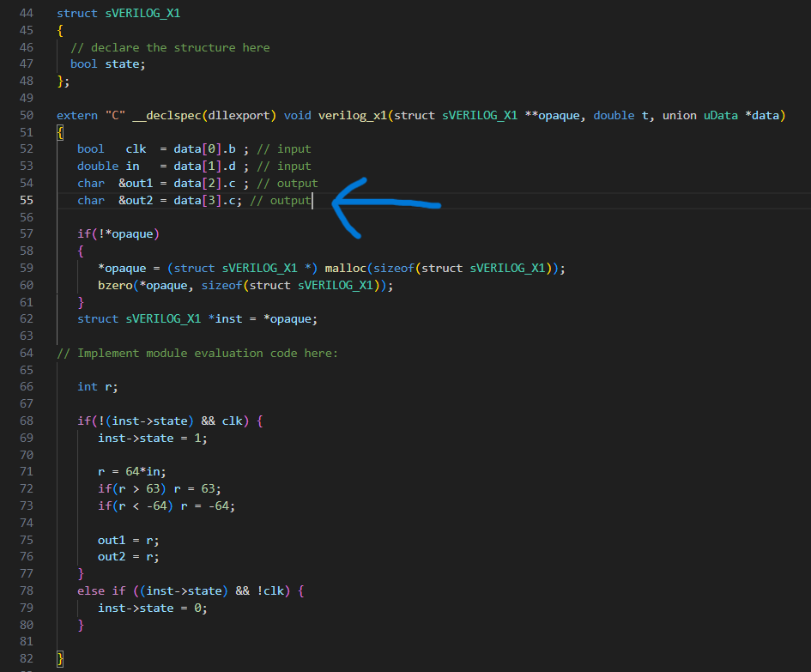Click comment 'Implement module evaluation code here:'
Image resolution: width=811 pixels, height=672 pixels.
pos(208,353)
